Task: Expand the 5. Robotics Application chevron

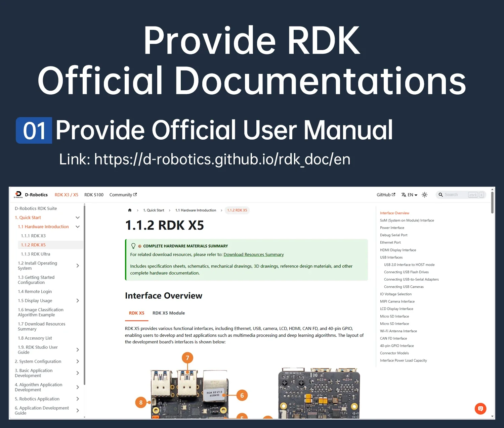Action: [78, 399]
